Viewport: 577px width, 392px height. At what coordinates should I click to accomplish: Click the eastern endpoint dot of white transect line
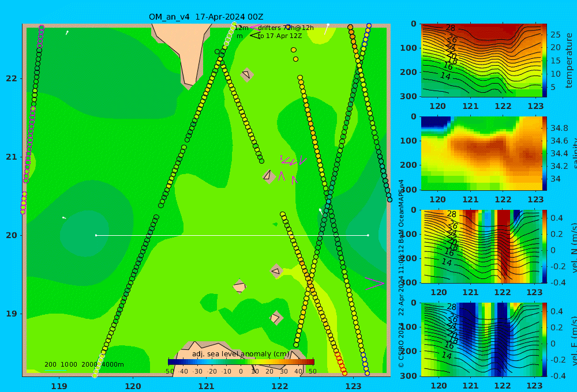(x=368, y=235)
